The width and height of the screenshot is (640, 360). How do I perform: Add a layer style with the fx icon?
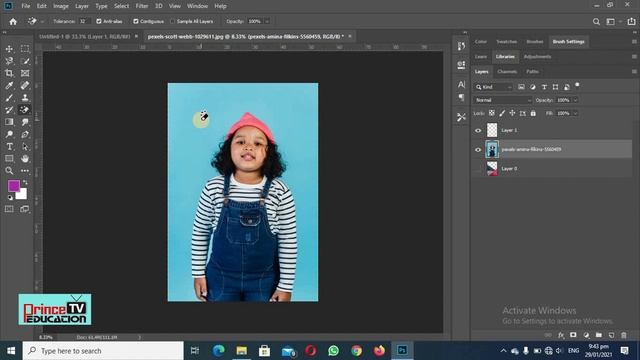pos(561,335)
